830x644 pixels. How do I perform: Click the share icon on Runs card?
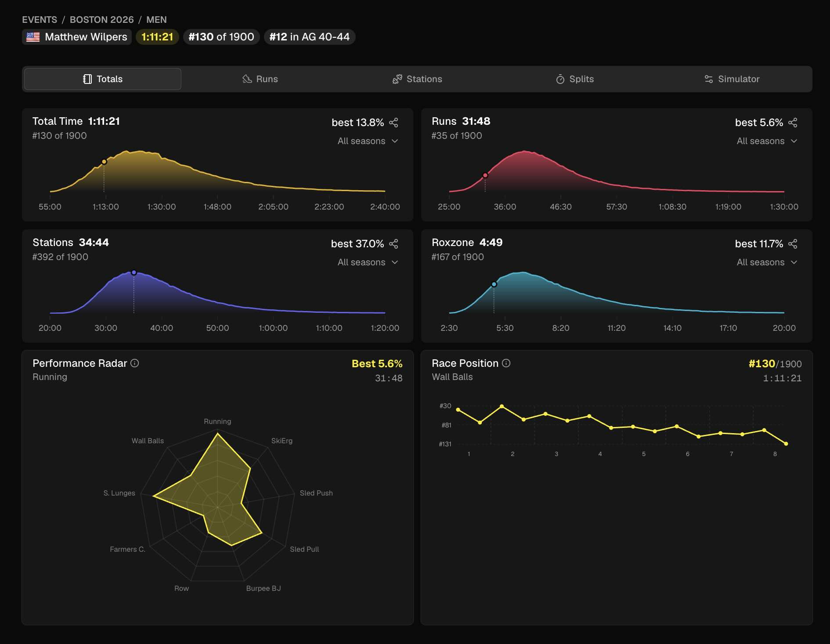pos(793,123)
